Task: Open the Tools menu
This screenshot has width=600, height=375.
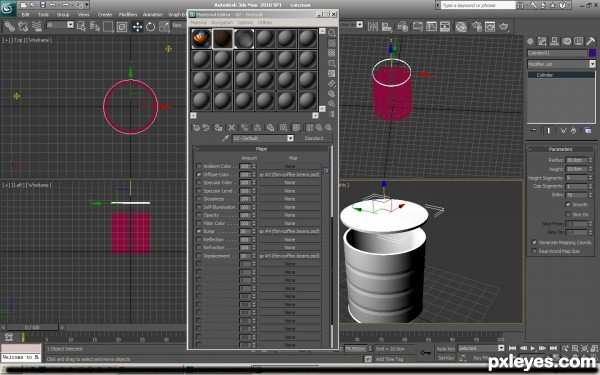Action: coord(43,15)
